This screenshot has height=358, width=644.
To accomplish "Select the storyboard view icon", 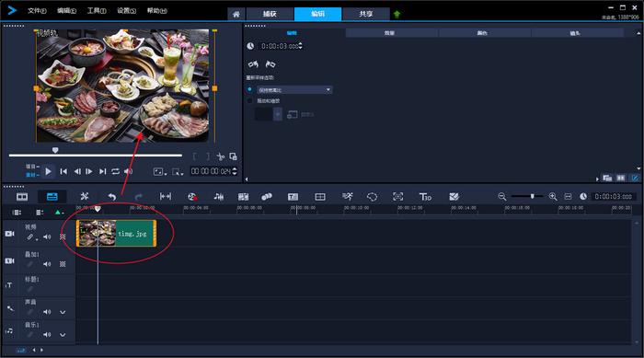I will 22,197.
